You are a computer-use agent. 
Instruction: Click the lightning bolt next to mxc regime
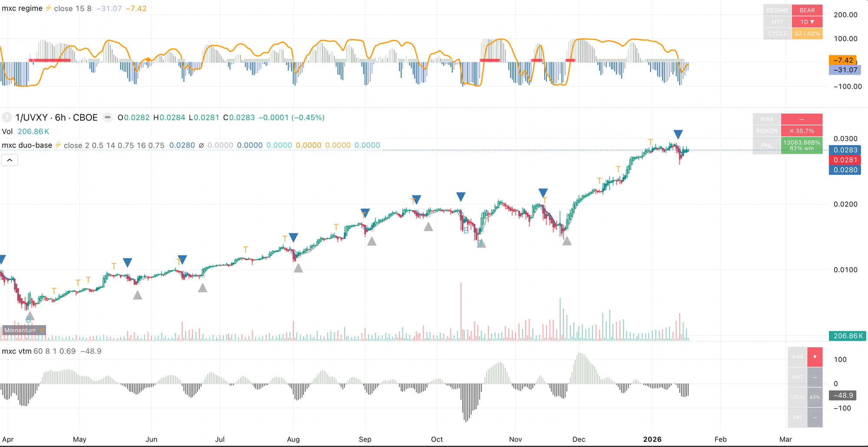click(48, 8)
